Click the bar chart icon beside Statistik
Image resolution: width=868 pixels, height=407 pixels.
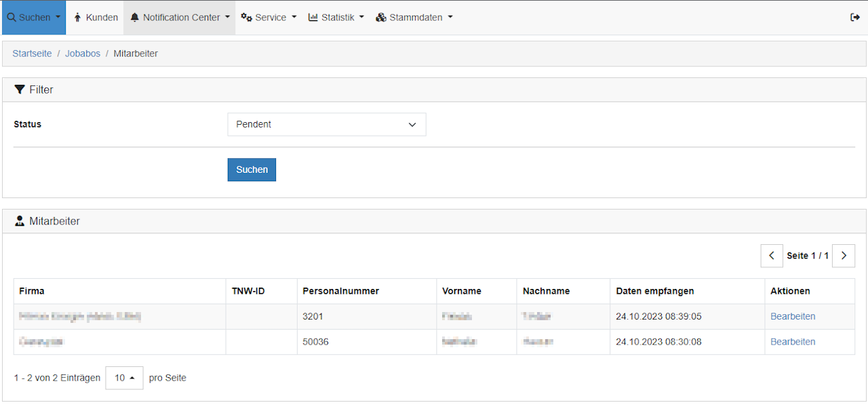pyautogui.click(x=313, y=18)
